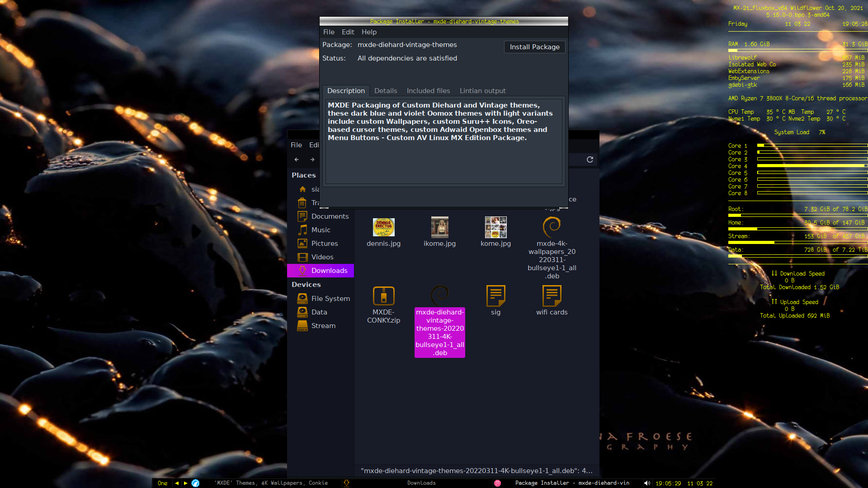This screenshot has width=868, height=488.
Task: Click the Documents folder icon in sidebar
Action: tap(302, 216)
